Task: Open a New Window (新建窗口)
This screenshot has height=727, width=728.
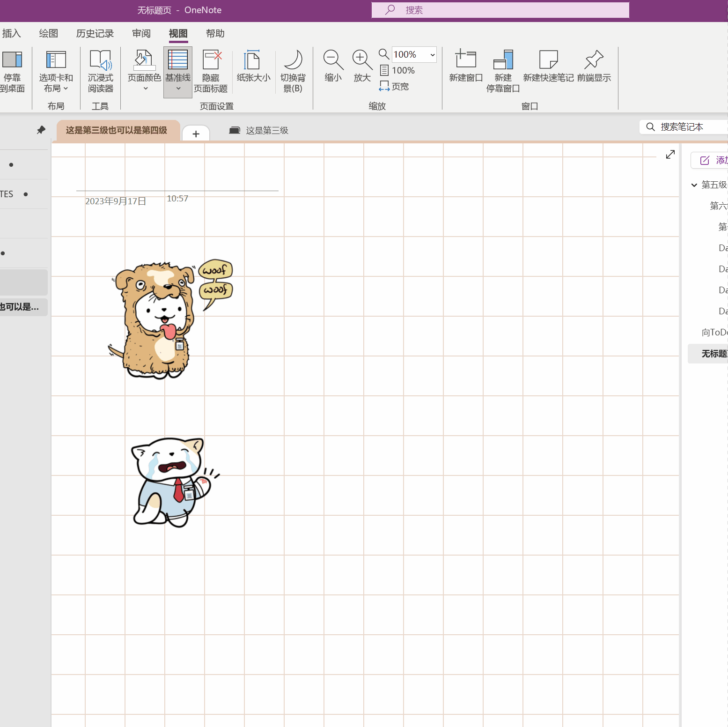Action: [x=465, y=67]
